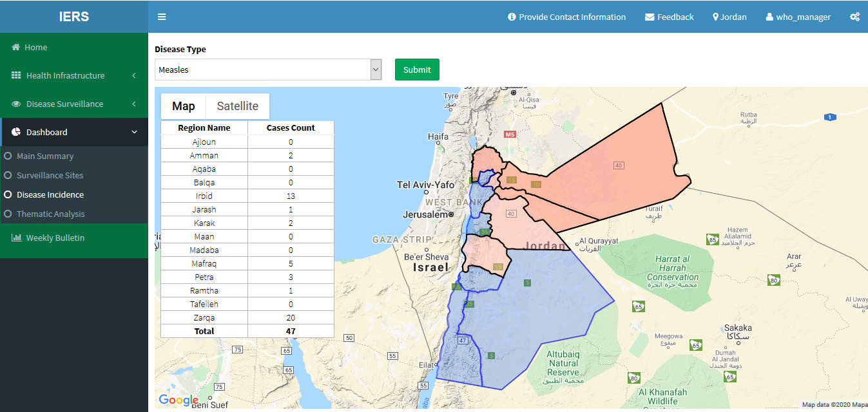Viewport: 868px width, 412px height.
Task: Select the Thematic Analysis circle indicator
Action: click(8, 214)
